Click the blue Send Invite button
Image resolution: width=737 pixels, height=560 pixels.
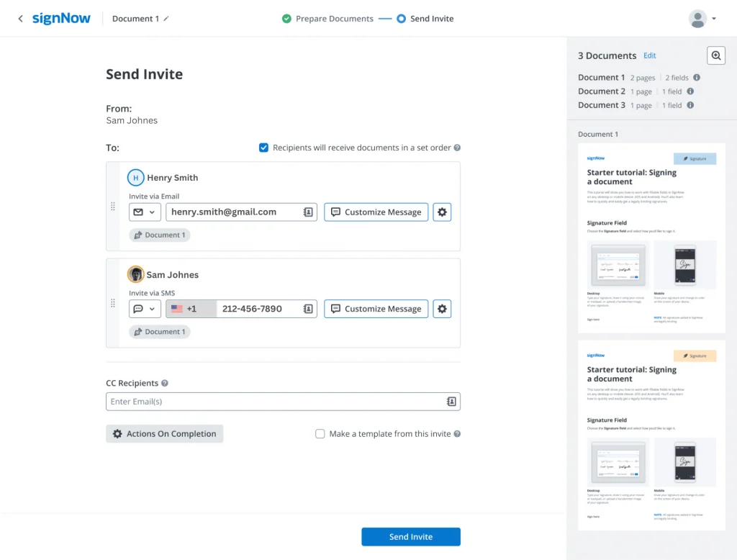(410, 537)
